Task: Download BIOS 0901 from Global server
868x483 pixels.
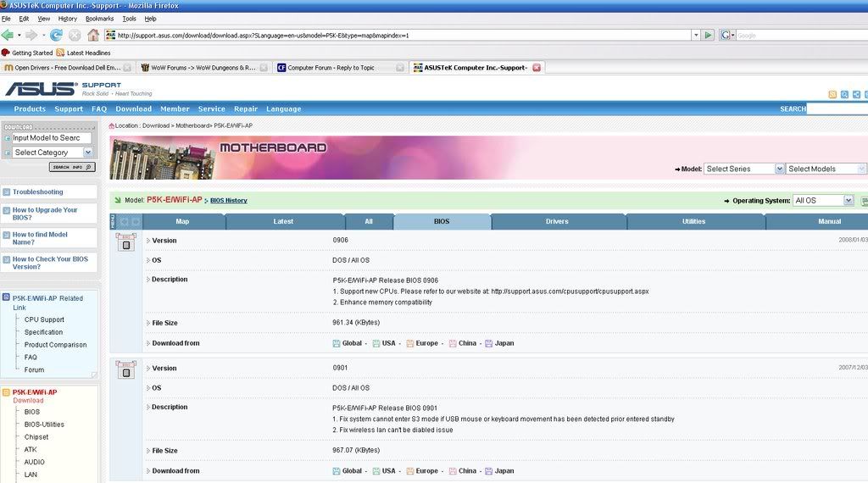Action: click(347, 471)
